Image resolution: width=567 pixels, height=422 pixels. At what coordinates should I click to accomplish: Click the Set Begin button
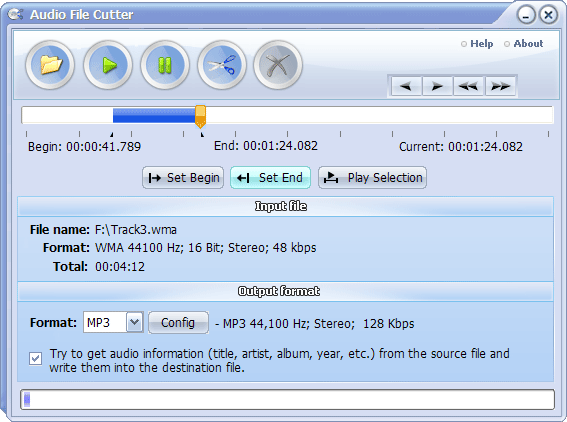(x=183, y=178)
